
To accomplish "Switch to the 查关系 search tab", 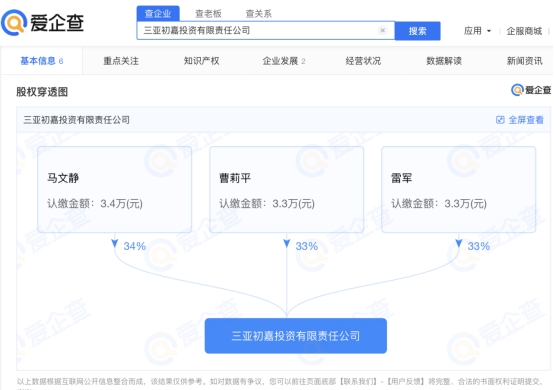I will click(x=259, y=14).
